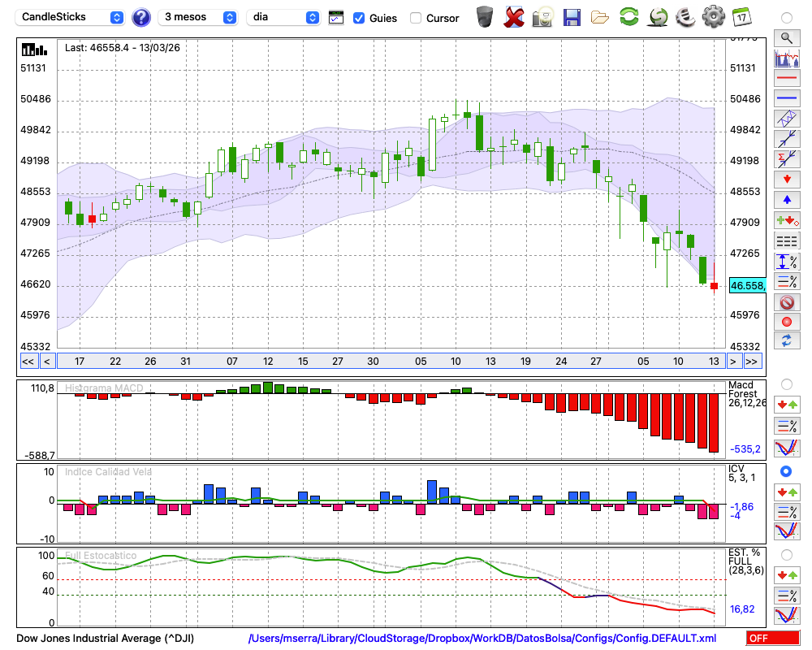Select the red horizontal line tool

787,78
